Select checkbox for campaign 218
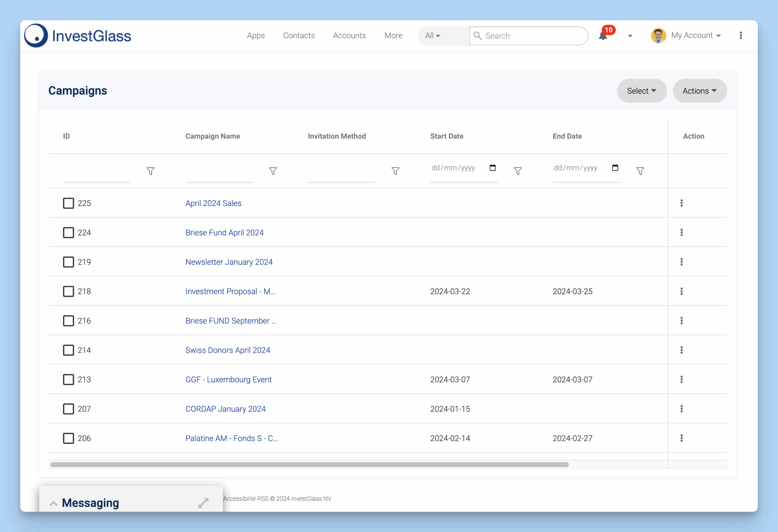The image size is (778, 532). (x=68, y=291)
